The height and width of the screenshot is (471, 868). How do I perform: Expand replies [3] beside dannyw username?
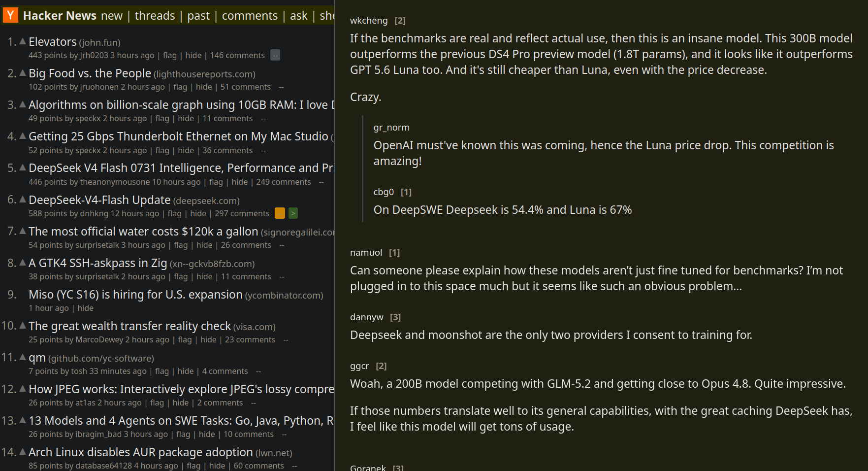point(395,317)
